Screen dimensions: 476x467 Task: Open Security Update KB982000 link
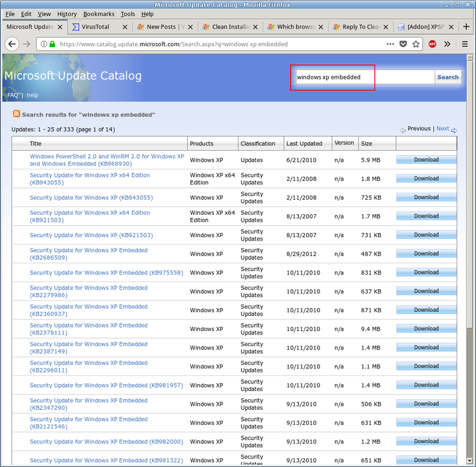(106, 442)
